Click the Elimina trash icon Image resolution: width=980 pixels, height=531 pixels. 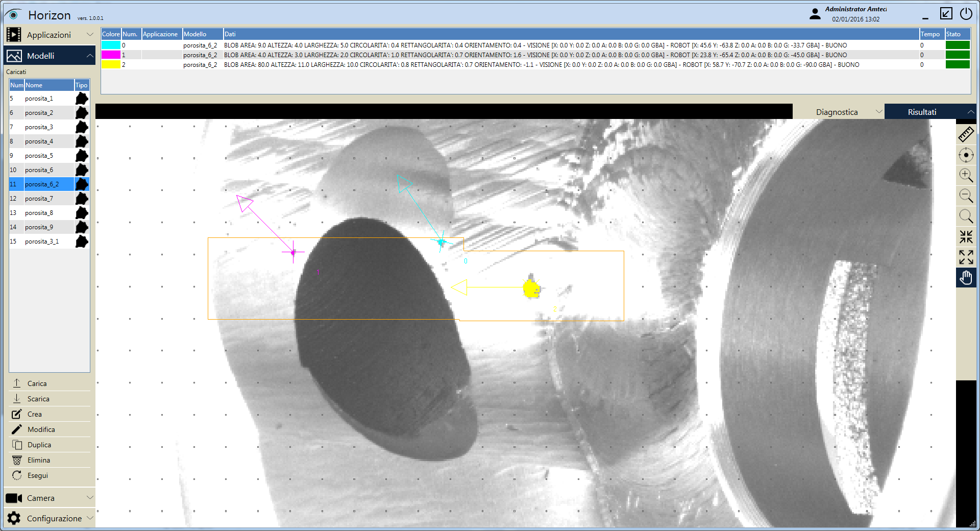click(17, 460)
